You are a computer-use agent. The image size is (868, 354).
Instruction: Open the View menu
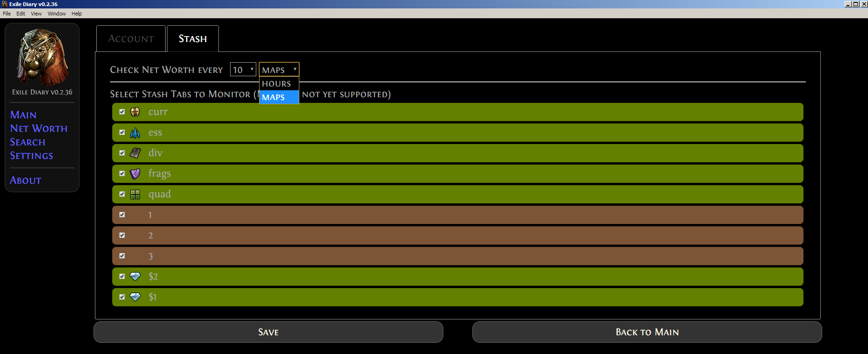point(36,14)
